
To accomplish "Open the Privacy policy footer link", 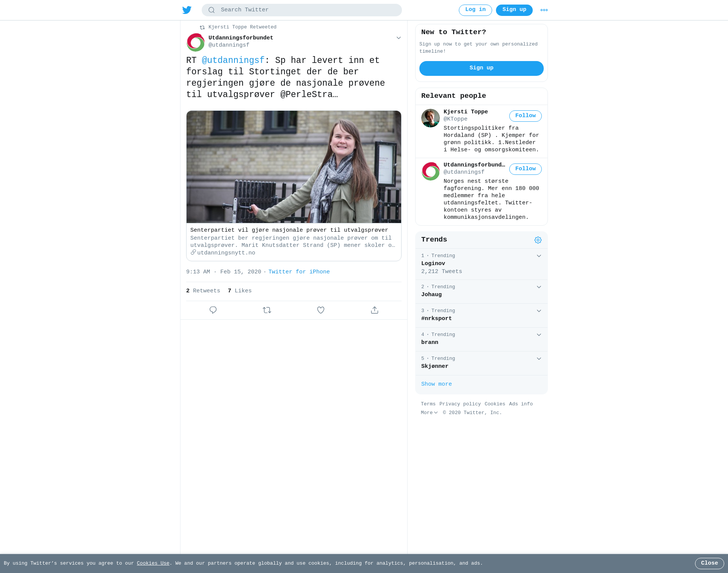I will click(x=460, y=404).
